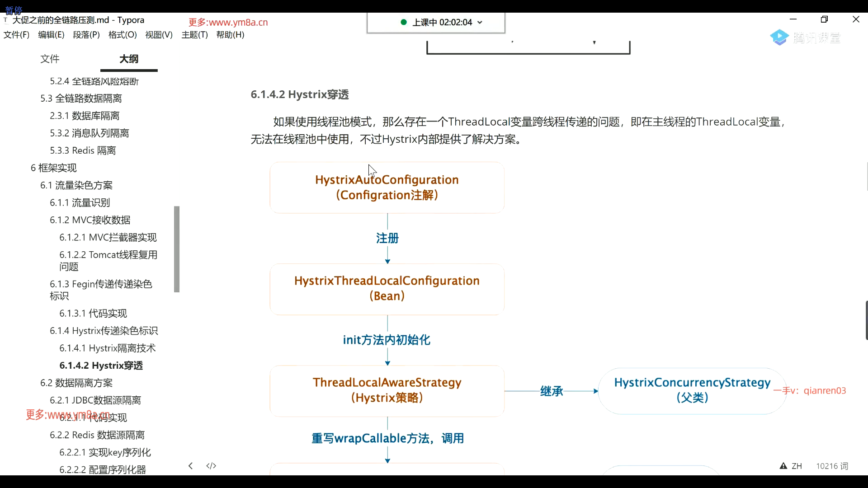The image size is (868, 488).
Task: Collapse sidebar with left chevron icon
Action: pyautogui.click(x=191, y=466)
